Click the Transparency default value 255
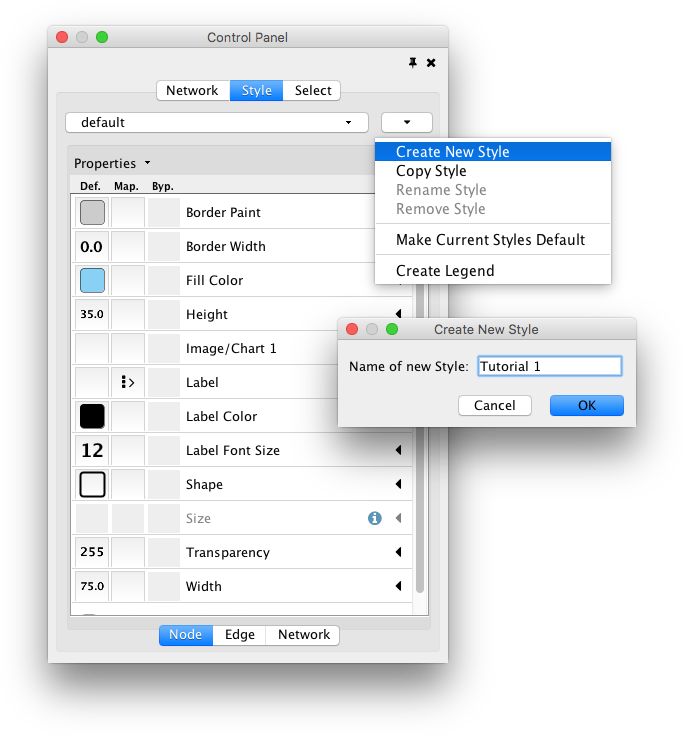Image resolution: width=684 pixels, height=737 pixels. point(92,552)
